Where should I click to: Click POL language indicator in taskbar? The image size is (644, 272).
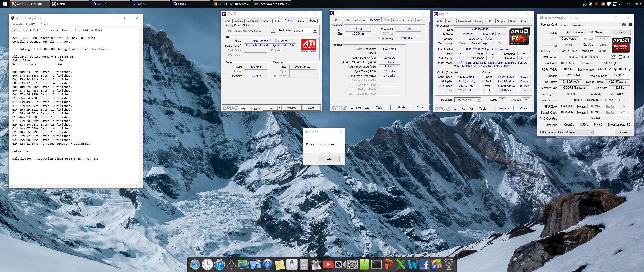(628, 4)
